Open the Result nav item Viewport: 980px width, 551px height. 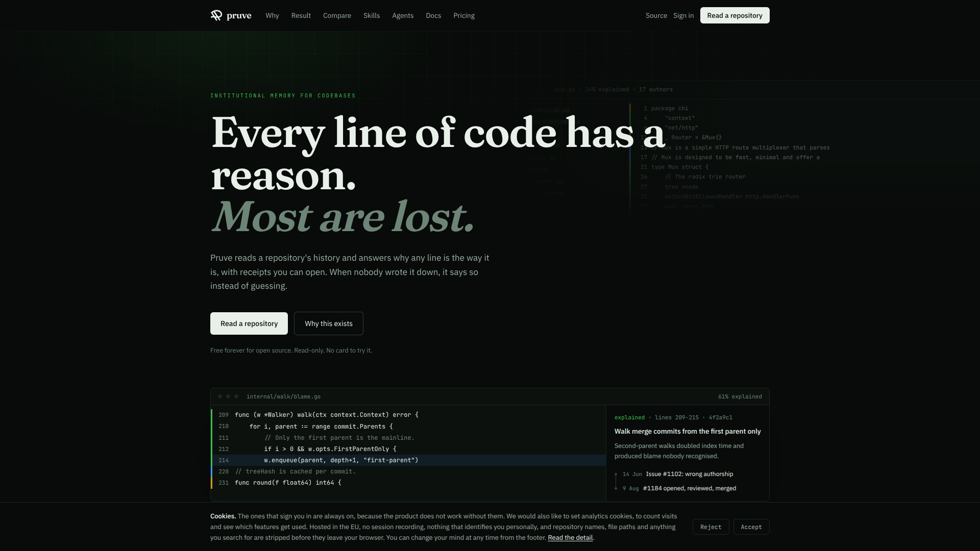coord(301,15)
